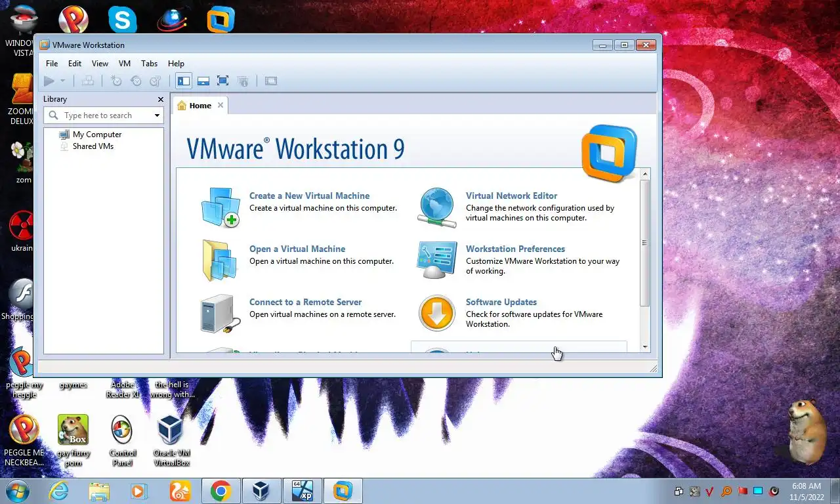Open the Windows Start menu
The width and height of the screenshot is (840, 504).
[17, 491]
